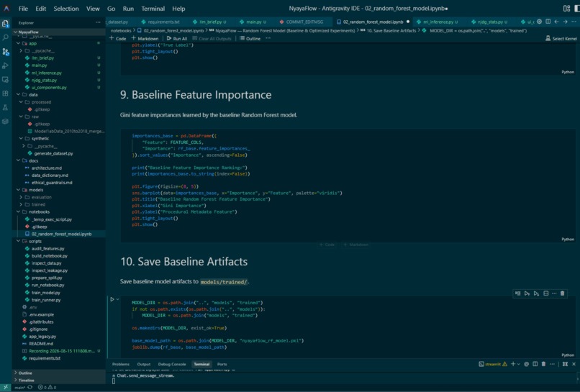Add a new terminal with plus icon

pos(513,364)
